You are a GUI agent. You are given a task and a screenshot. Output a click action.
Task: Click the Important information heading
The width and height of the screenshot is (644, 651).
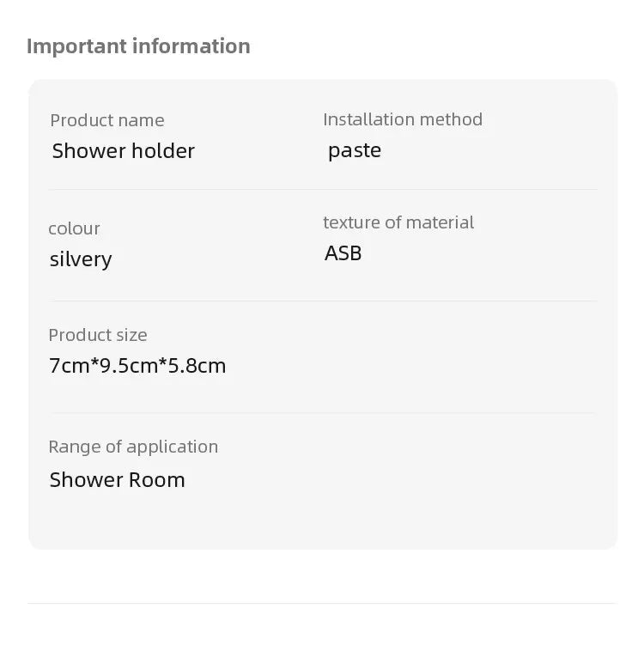[138, 46]
